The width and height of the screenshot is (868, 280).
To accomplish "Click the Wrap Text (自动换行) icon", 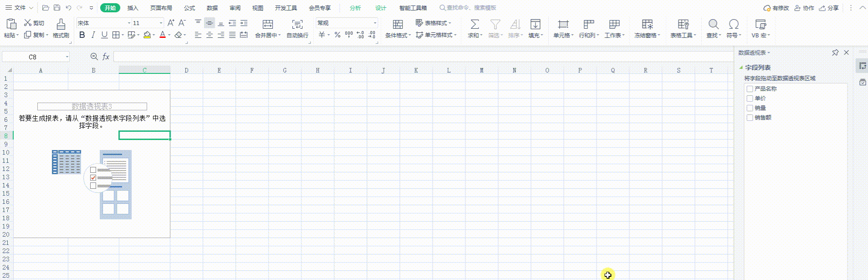I will (x=297, y=24).
